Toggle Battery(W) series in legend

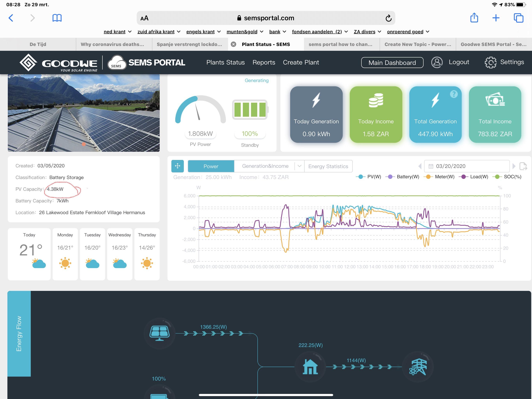[402, 177]
